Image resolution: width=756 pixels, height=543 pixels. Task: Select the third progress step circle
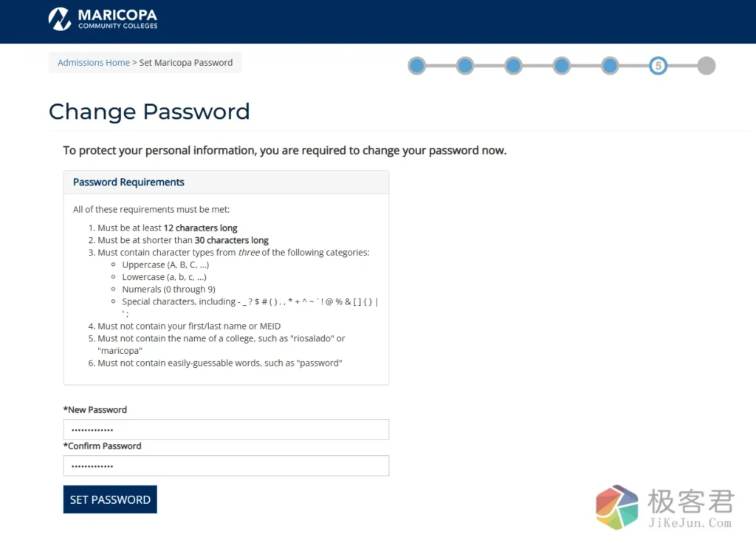[513, 66]
